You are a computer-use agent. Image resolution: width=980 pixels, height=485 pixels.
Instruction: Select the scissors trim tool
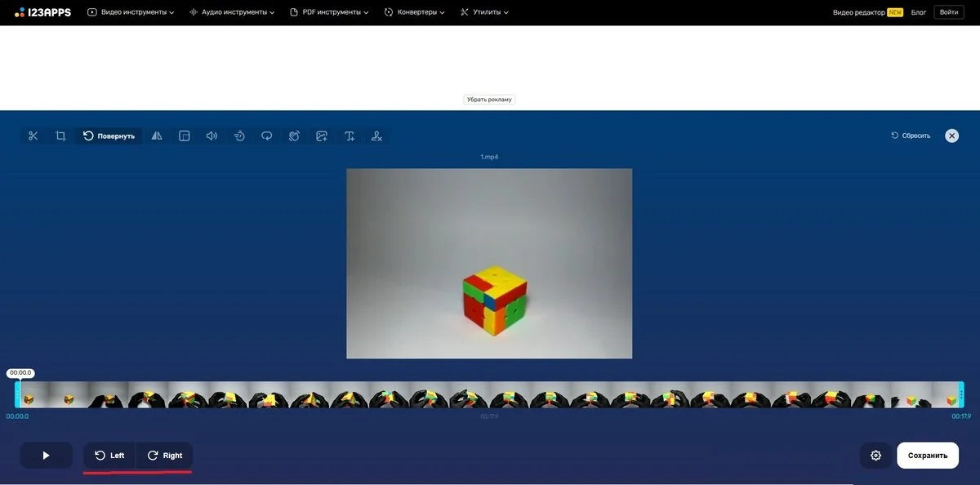33,136
